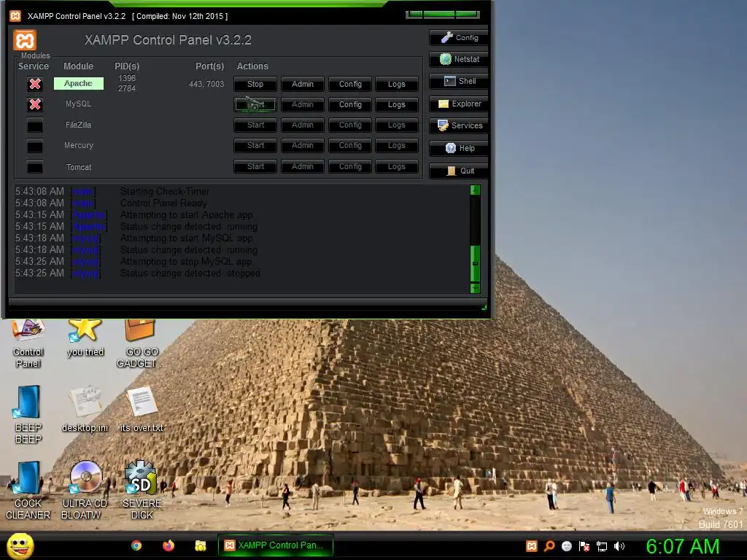This screenshot has width=747, height=560.
Task: Toggle the Apache service install checkbox
Action: 35,84
